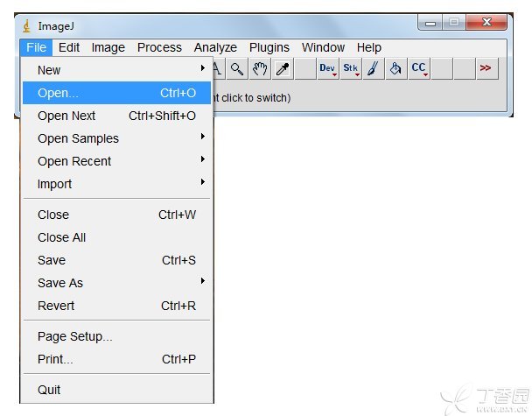The image size is (532, 416).
Task: Select the Paintbrush tool
Action: pos(374,69)
